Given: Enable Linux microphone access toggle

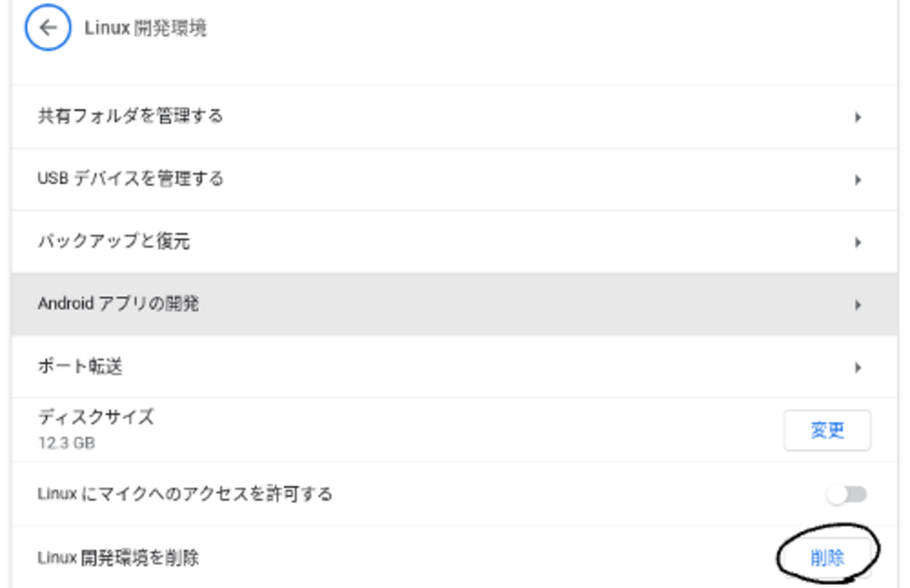Looking at the screenshot, I should click(847, 495).
